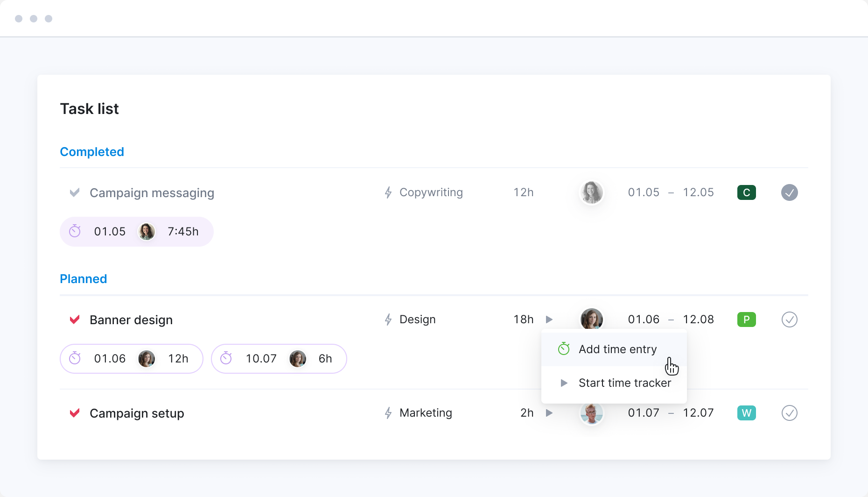The height and width of the screenshot is (497, 868).
Task: Open the 01.05 7:45h time entry pill
Action: [x=137, y=232]
